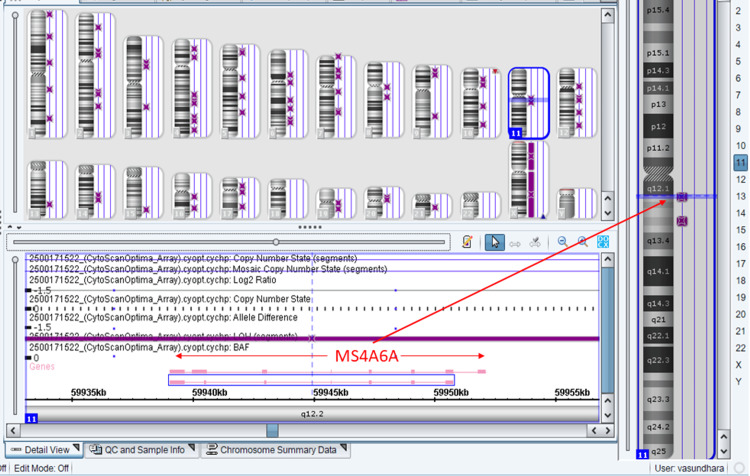Click the q23.3 cytoband label
The image size is (750, 476).
pyautogui.click(x=658, y=399)
